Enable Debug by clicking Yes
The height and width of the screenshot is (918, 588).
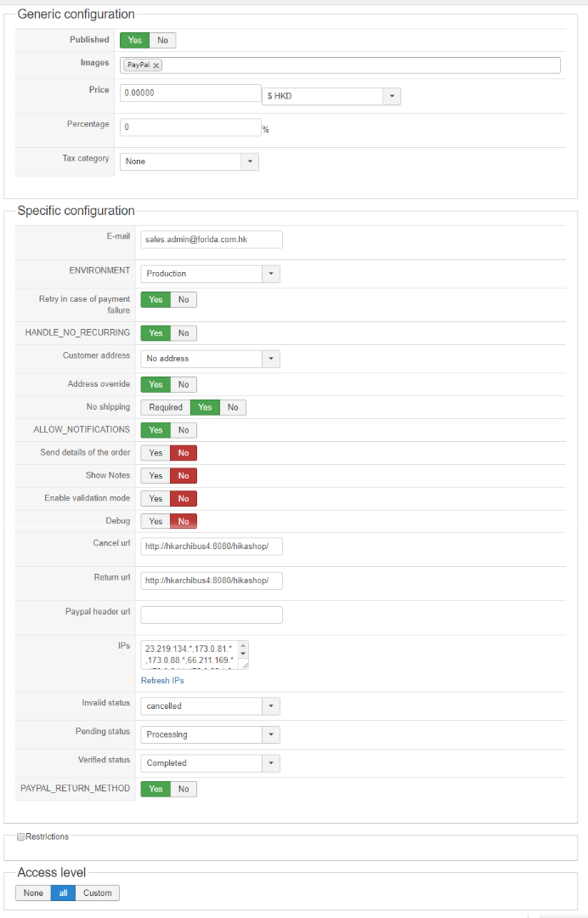pyautogui.click(x=155, y=521)
